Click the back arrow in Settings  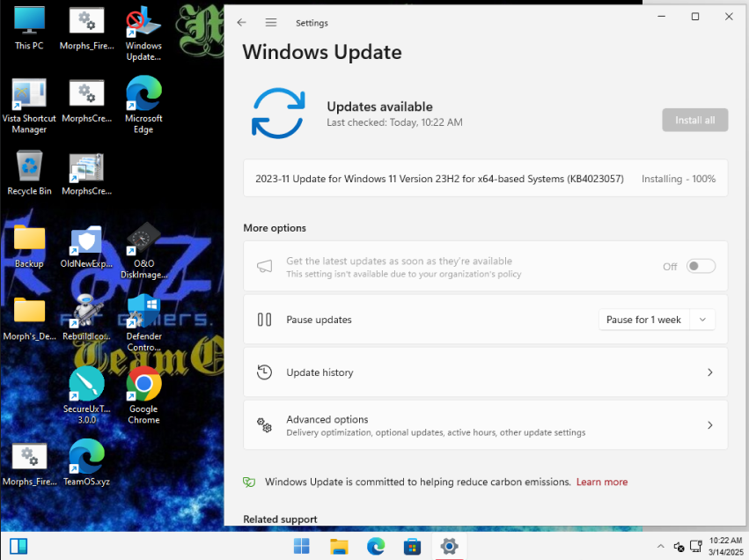point(242,23)
